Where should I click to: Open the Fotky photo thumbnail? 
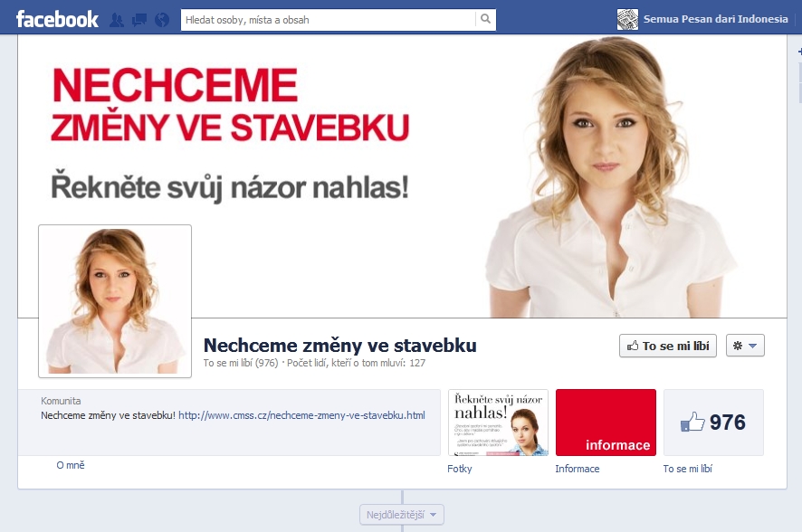tap(498, 423)
